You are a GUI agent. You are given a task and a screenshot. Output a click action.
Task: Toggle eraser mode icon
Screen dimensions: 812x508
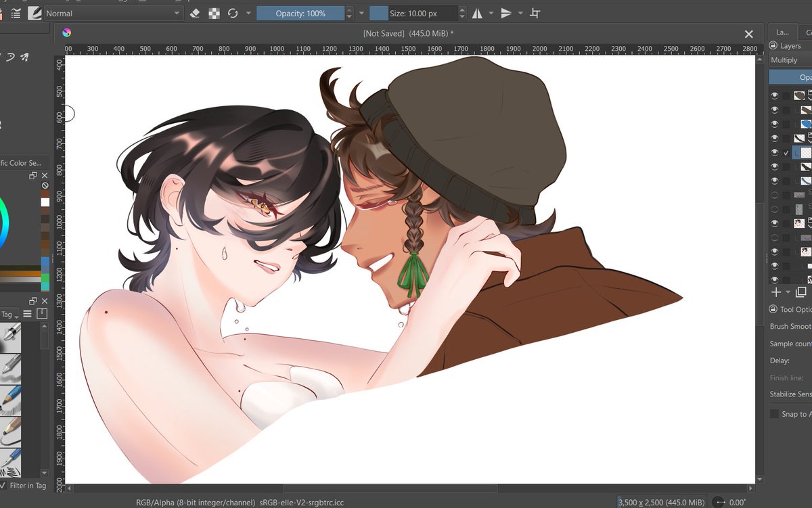tap(195, 13)
